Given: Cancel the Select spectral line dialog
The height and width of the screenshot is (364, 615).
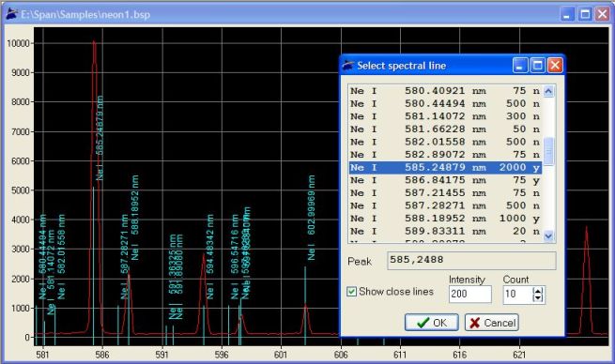Looking at the screenshot, I should [x=492, y=323].
